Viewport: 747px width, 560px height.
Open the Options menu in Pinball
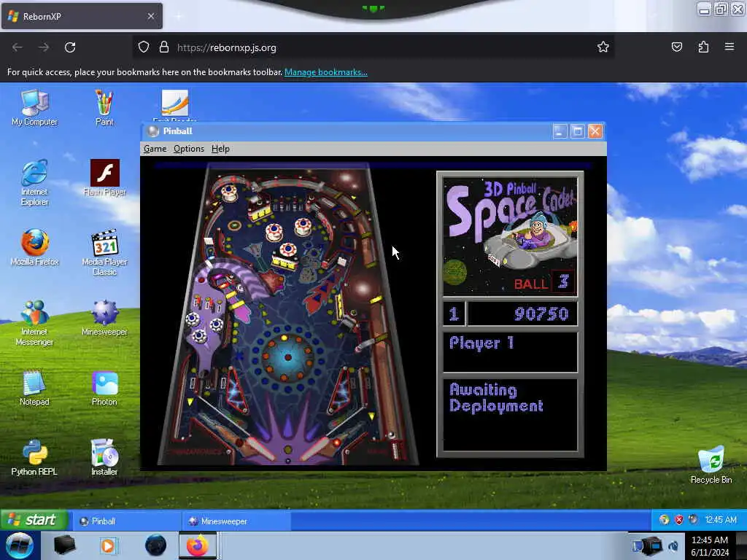coord(189,149)
